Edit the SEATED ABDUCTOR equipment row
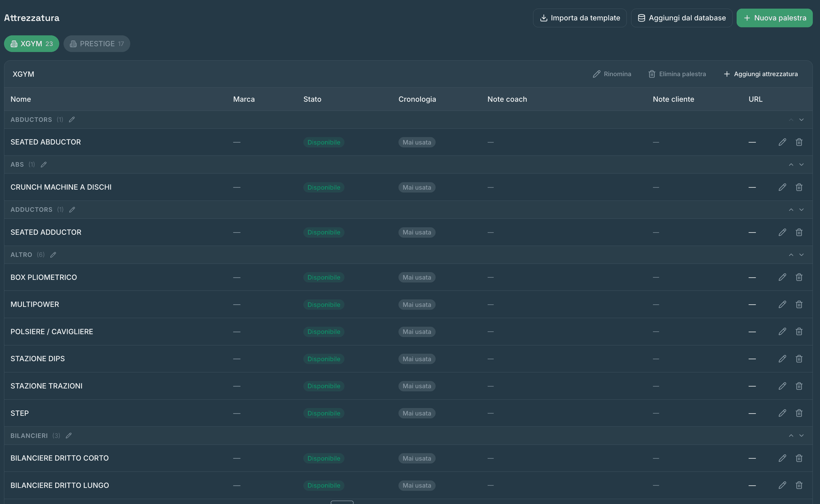The image size is (820, 504). [x=782, y=142]
